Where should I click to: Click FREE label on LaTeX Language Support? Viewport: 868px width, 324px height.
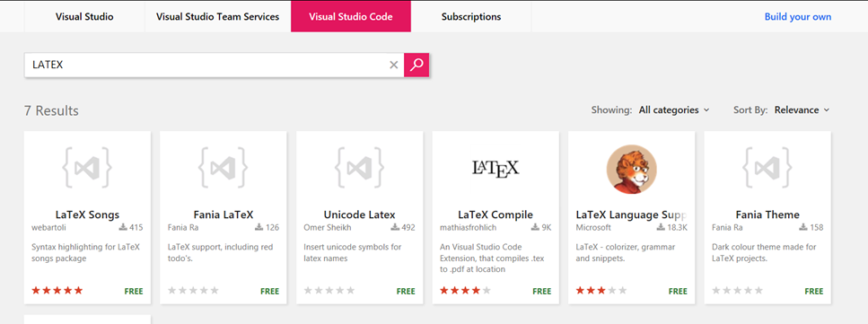click(678, 292)
